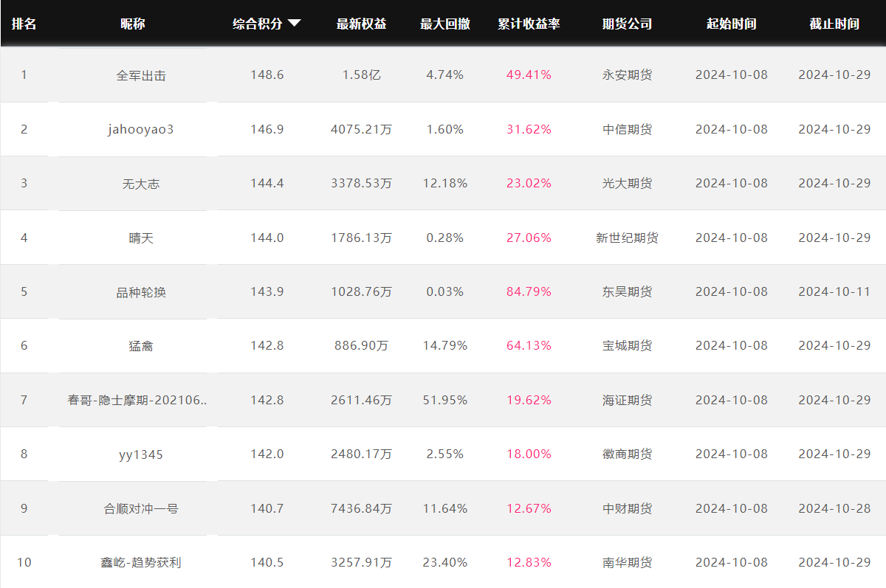The height and width of the screenshot is (588, 886).
Task: Click the 东吴期货 company cell
Action: click(628, 291)
